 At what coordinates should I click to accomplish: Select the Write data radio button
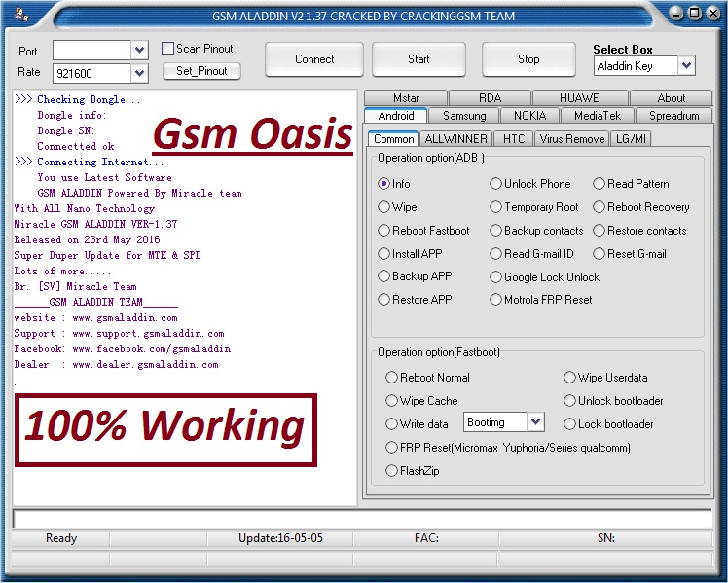click(x=391, y=423)
